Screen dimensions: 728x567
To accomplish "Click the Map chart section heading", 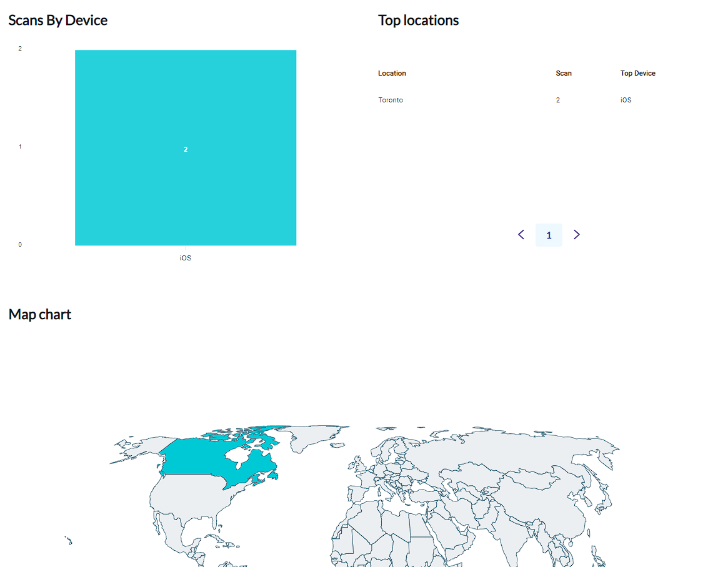I will [40, 314].
